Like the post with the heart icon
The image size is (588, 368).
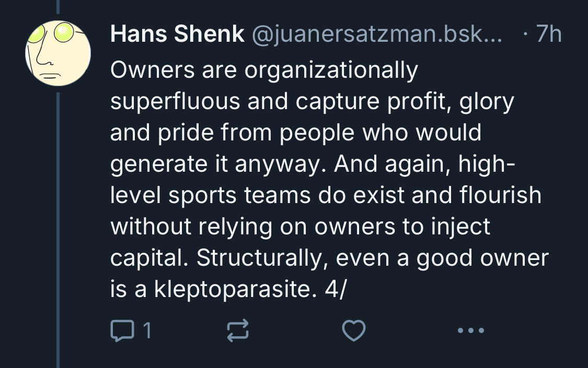tap(353, 330)
